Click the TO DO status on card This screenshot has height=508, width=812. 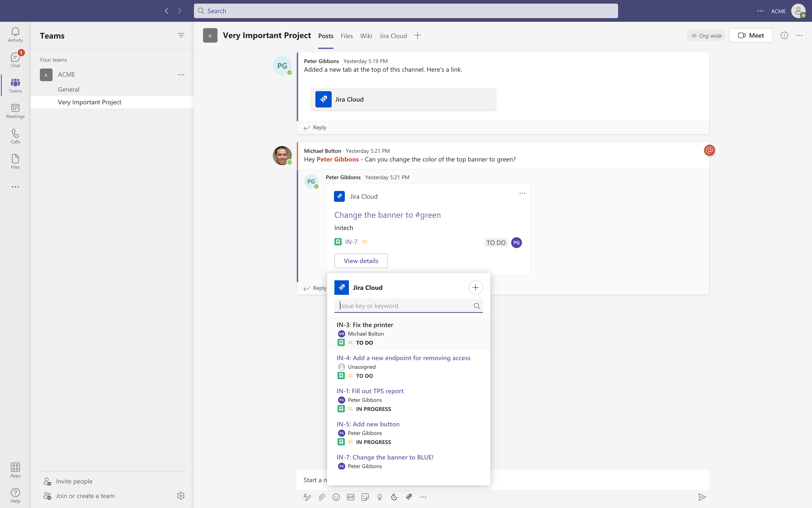[x=496, y=243]
